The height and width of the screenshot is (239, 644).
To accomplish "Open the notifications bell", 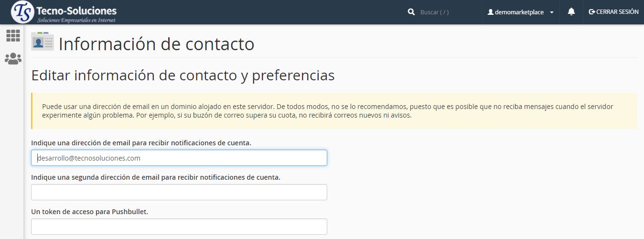I will pos(571,12).
